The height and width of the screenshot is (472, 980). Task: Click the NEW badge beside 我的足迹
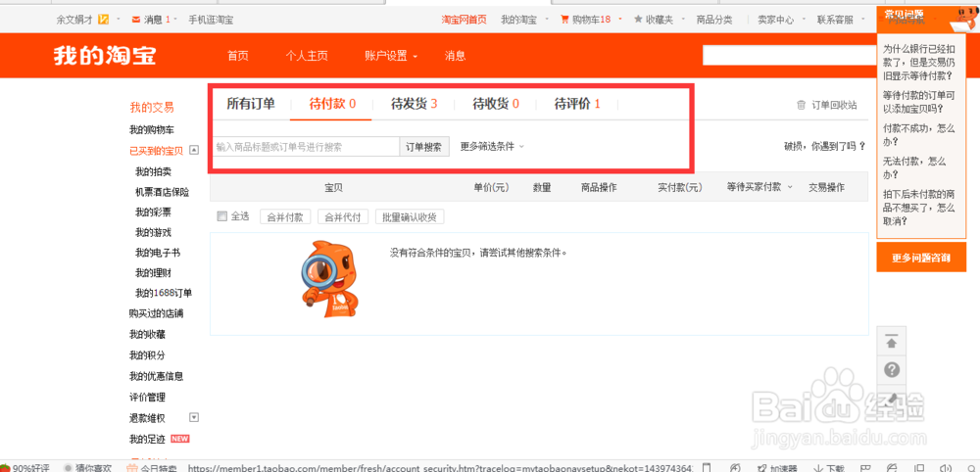pyautogui.click(x=179, y=439)
